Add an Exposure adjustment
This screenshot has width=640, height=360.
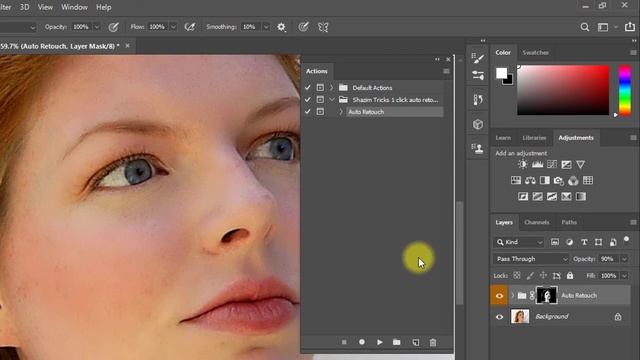tap(566, 164)
